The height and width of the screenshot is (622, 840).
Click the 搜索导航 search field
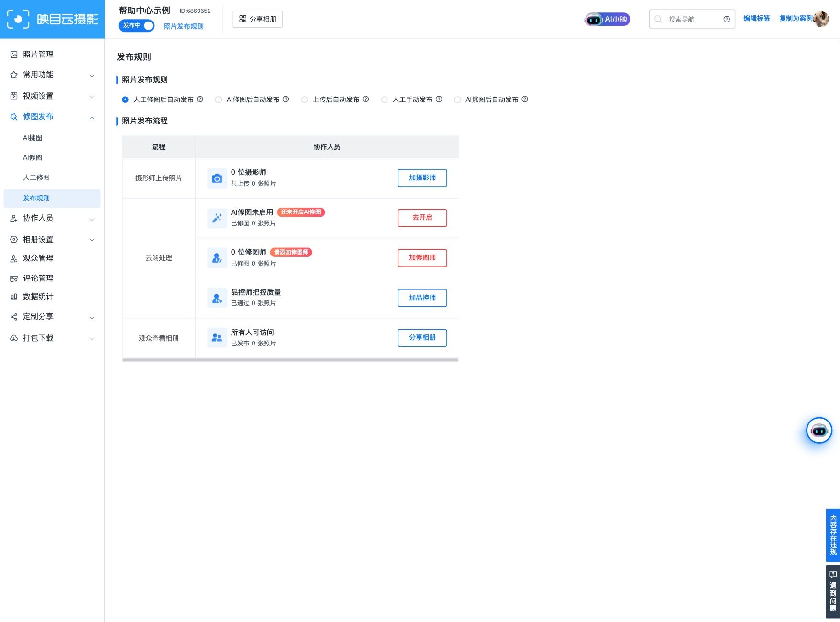pos(692,19)
